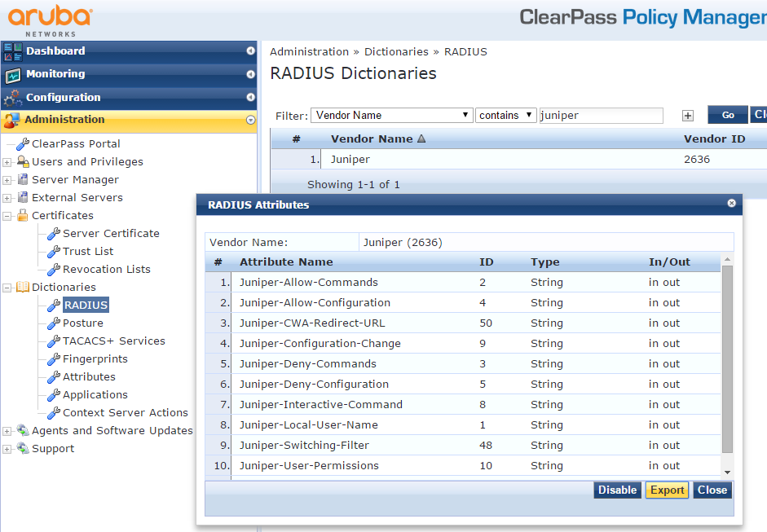Expand External Servers tree node

coord(7,198)
